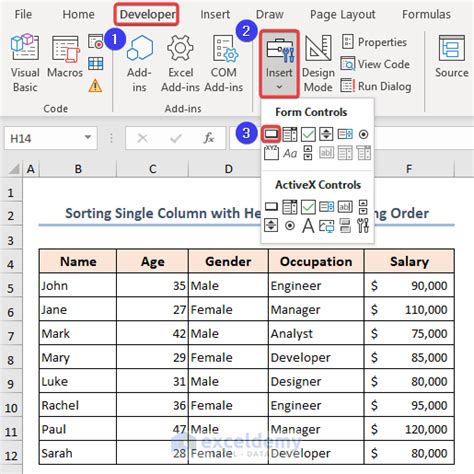This screenshot has height=474, width=474.
Task: Open the Formulas tab
Action: (x=426, y=14)
